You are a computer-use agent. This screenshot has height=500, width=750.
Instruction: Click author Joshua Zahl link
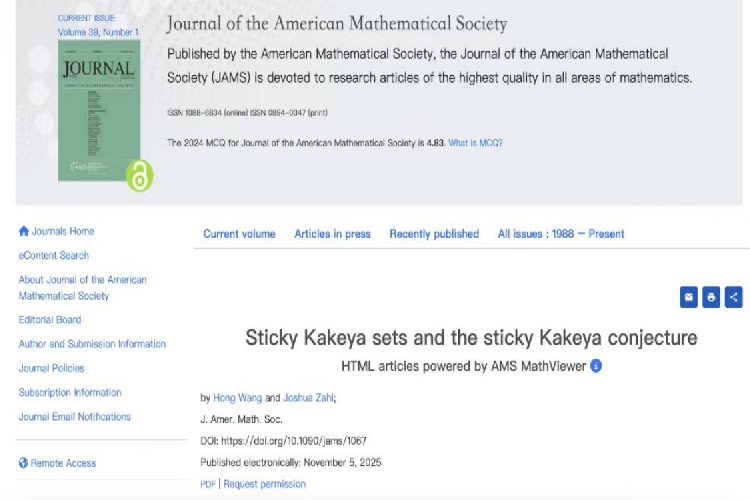(x=306, y=397)
